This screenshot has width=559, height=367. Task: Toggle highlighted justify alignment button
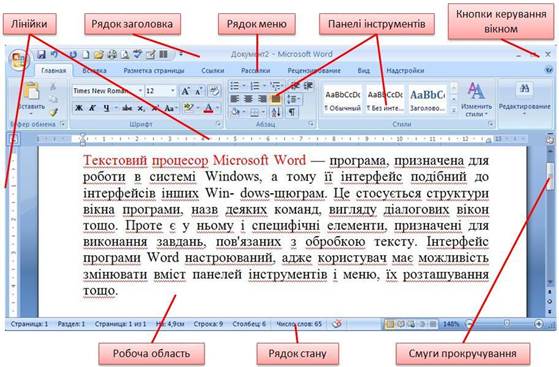(x=275, y=99)
